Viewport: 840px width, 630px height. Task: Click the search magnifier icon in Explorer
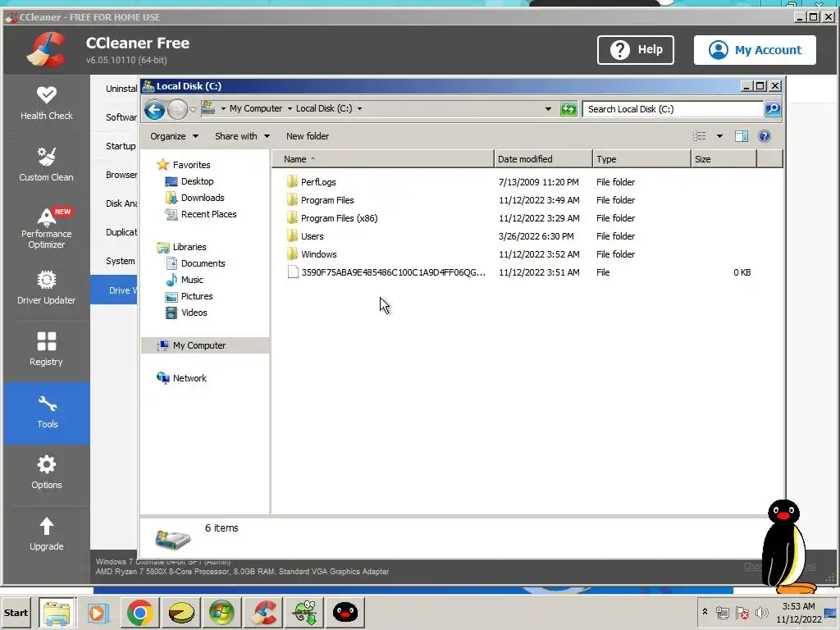[773, 109]
